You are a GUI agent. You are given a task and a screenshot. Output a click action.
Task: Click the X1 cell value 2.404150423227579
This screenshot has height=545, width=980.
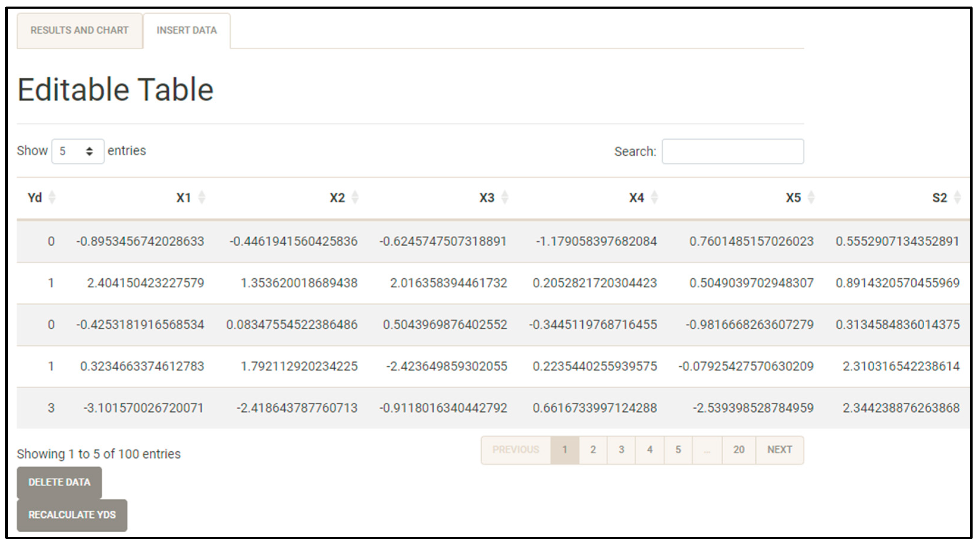[x=145, y=283]
